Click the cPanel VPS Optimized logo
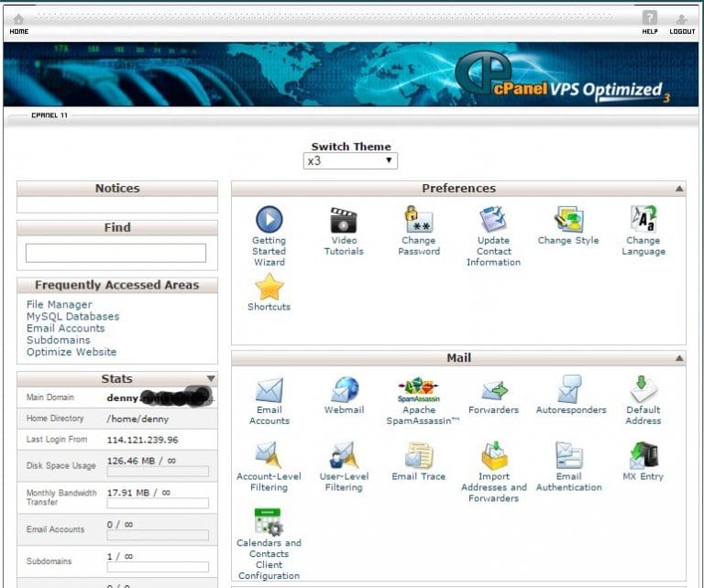This screenshot has height=588, width=704. click(x=562, y=76)
